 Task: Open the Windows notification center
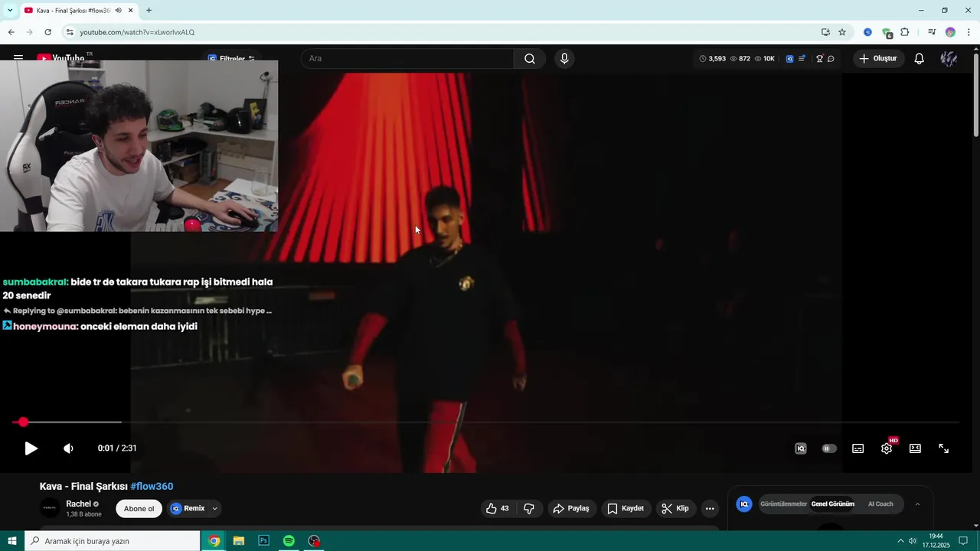963,541
